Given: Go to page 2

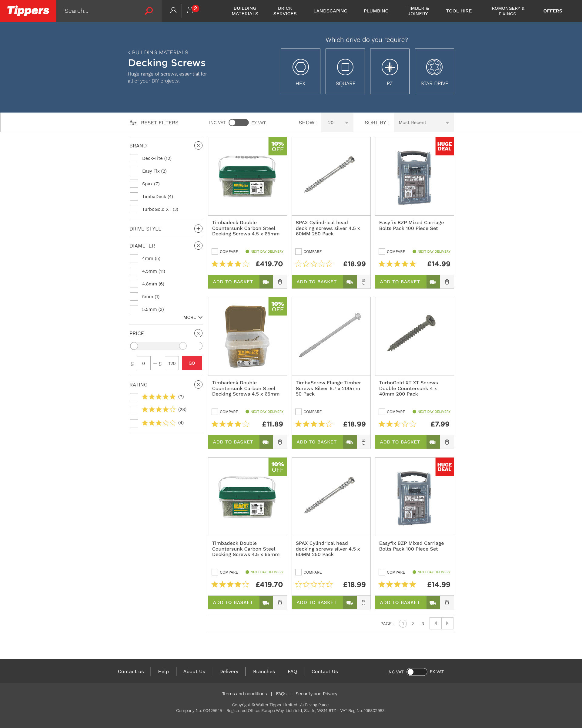Looking at the screenshot, I should pos(412,624).
